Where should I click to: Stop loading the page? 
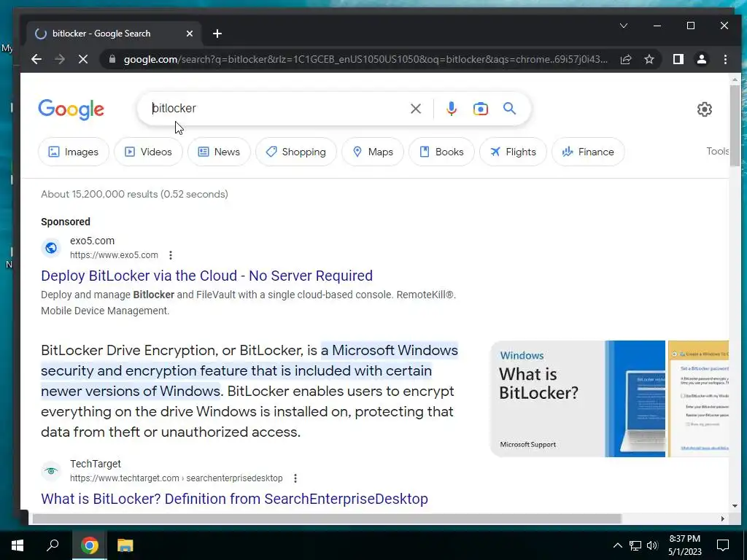pyautogui.click(x=83, y=59)
